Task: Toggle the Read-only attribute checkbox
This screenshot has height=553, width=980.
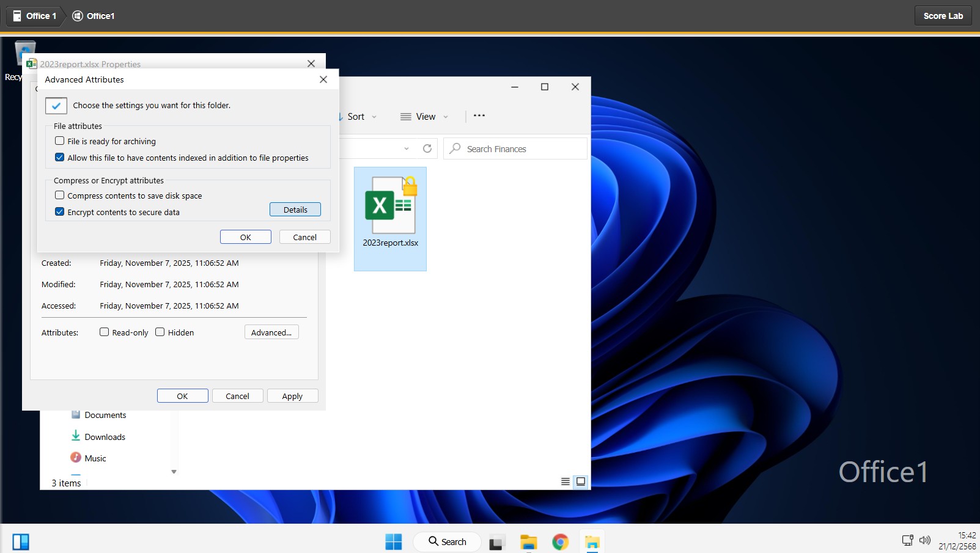Action: coord(105,332)
